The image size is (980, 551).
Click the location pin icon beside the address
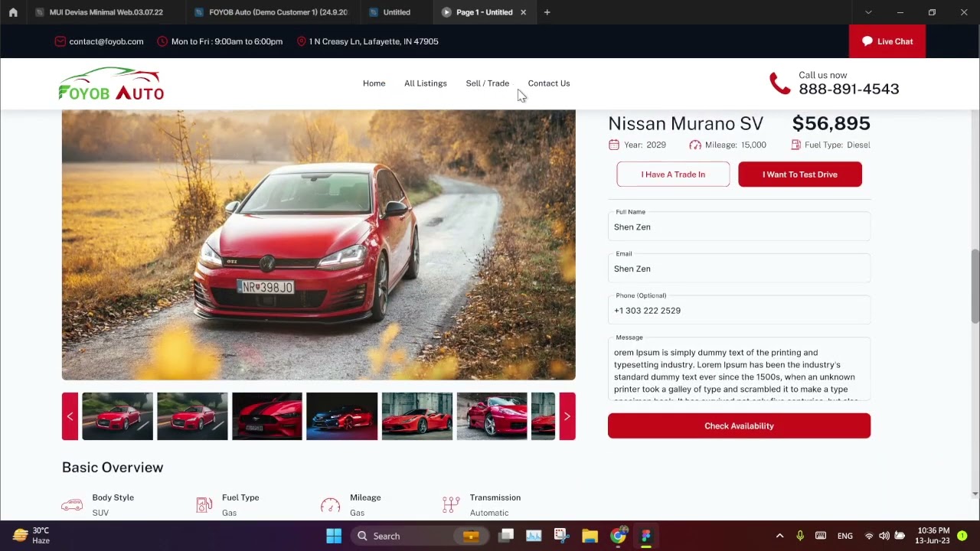point(302,41)
